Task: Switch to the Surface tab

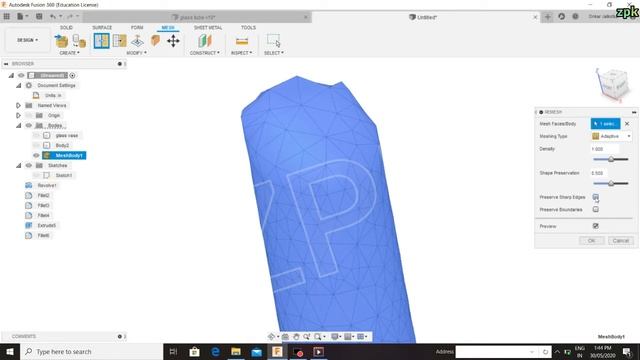Action: tap(102, 28)
